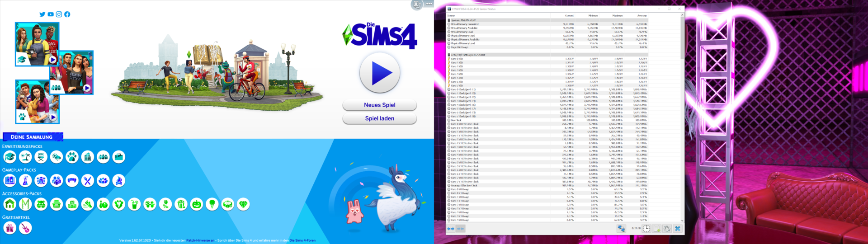Select the tuxedo vintage glamour pack icon
868x244 pixels.
coord(119,204)
